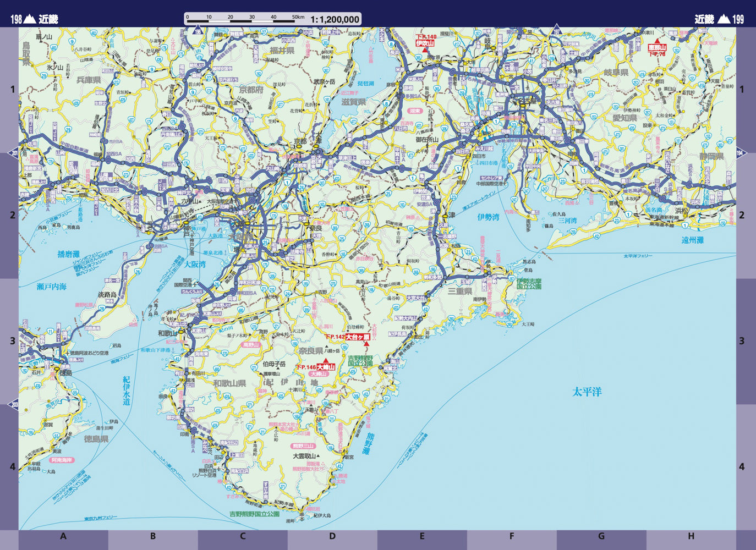Select the red triangle above the red 大峰山 label
Viewport: 756px width, 550px height.
coord(326,361)
